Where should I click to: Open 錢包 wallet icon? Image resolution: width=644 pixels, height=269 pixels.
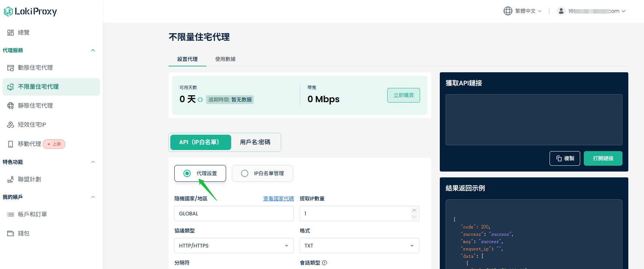tap(11, 234)
